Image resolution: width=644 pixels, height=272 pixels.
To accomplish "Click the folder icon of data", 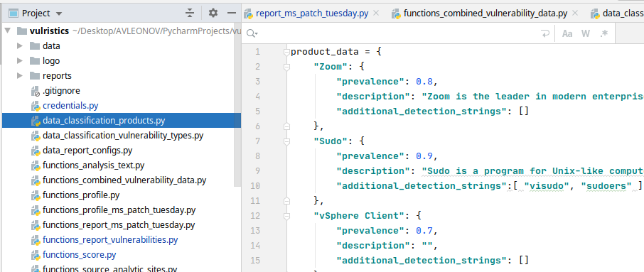I will (35, 46).
